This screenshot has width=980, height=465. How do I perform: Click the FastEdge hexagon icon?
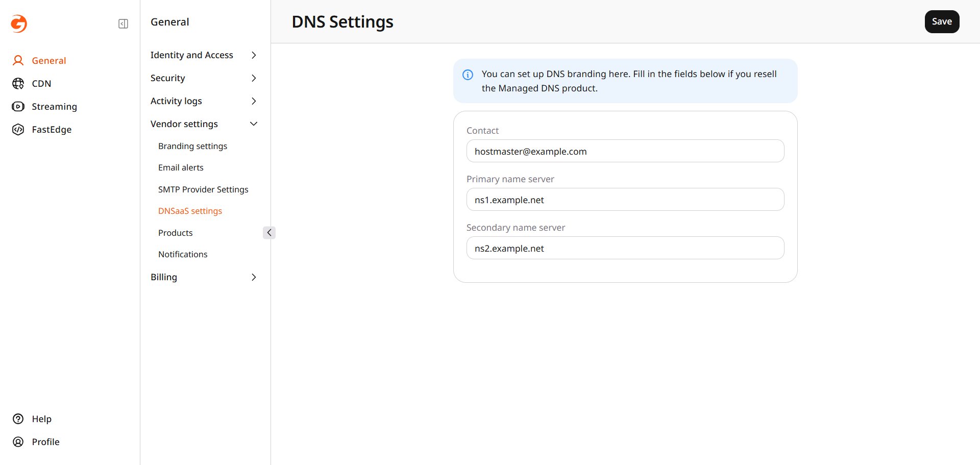point(18,130)
